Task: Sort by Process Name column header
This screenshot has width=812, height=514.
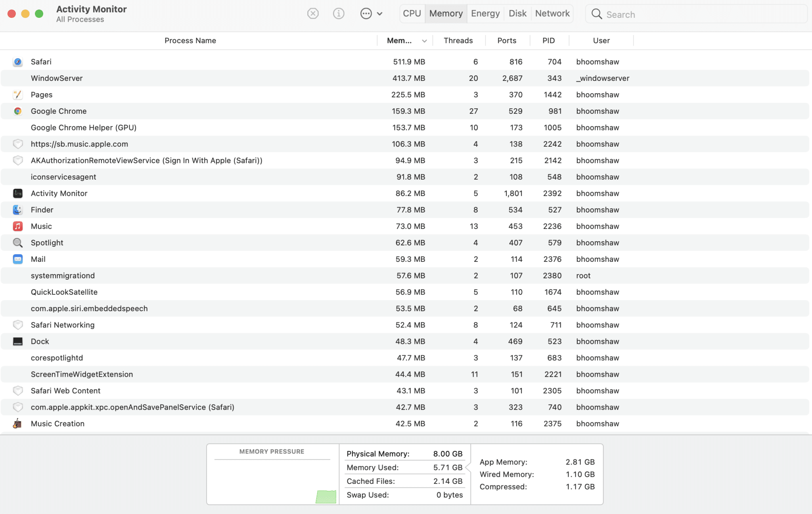Action: point(190,41)
